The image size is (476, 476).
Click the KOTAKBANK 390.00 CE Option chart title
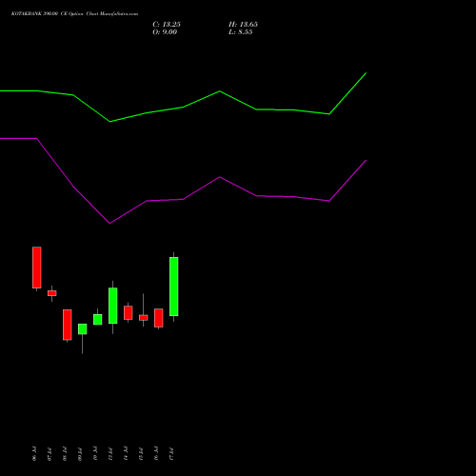tap(74, 14)
